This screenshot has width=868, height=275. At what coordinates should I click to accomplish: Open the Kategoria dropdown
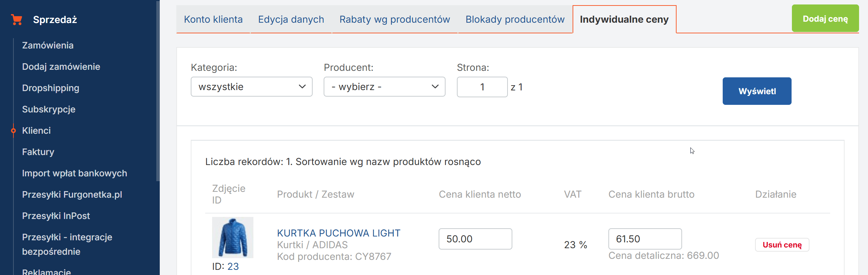click(251, 87)
